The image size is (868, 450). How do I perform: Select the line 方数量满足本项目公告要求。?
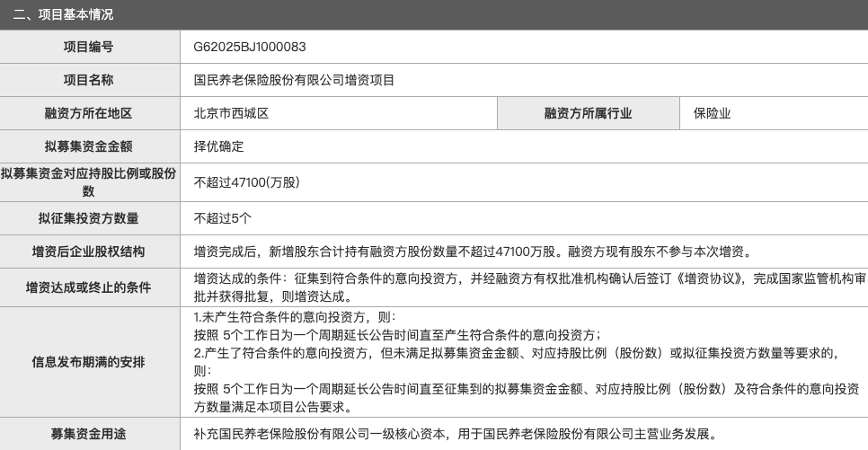coord(272,408)
